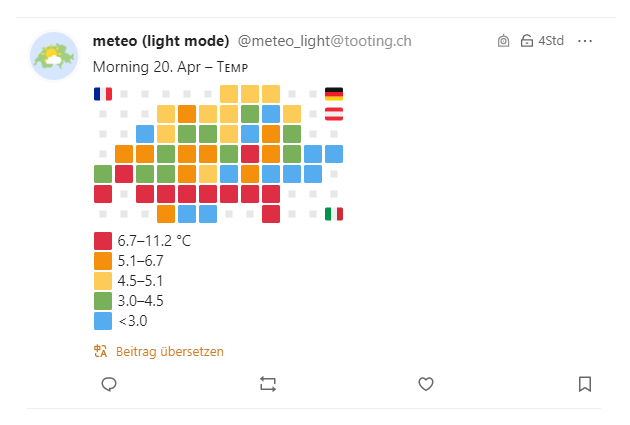Click the blue <3.0 legend swatch
Screen dimensions: 630x425
(x=102, y=321)
